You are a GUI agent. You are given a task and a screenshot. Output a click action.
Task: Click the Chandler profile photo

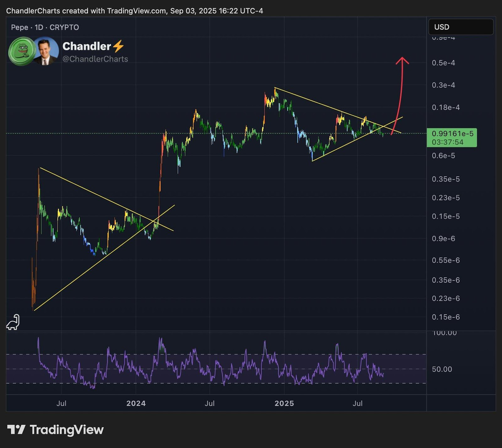point(46,51)
